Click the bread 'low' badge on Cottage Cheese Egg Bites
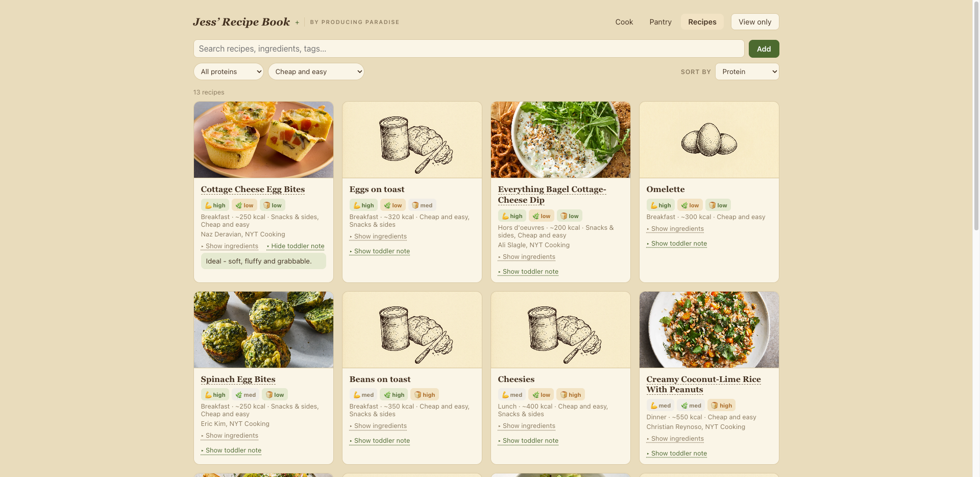The height and width of the screenshot is (477, 980). [273, 205]
